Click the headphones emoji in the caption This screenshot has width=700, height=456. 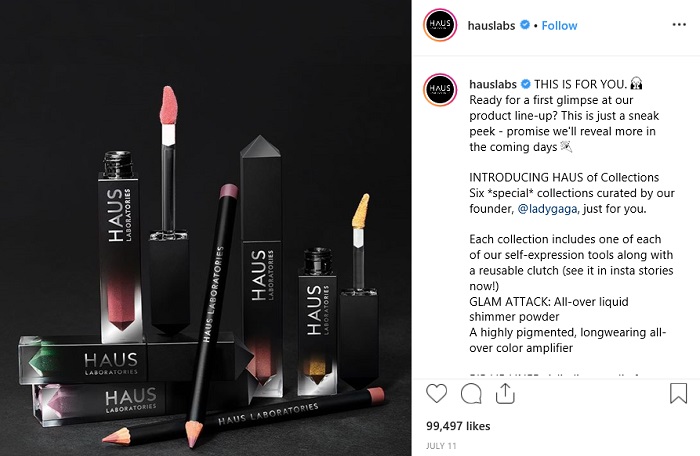[x=636, y=84]
